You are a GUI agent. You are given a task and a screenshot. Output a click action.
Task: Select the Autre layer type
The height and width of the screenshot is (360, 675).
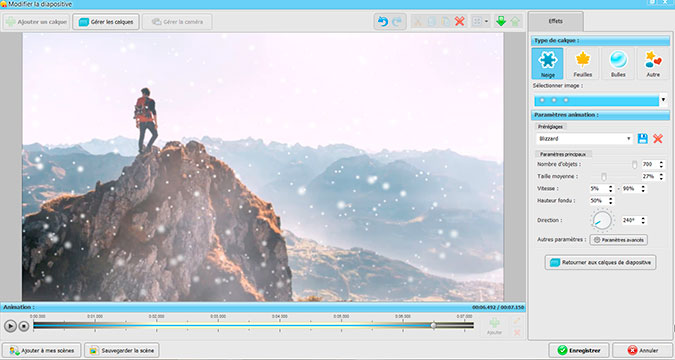pos(653,63)
